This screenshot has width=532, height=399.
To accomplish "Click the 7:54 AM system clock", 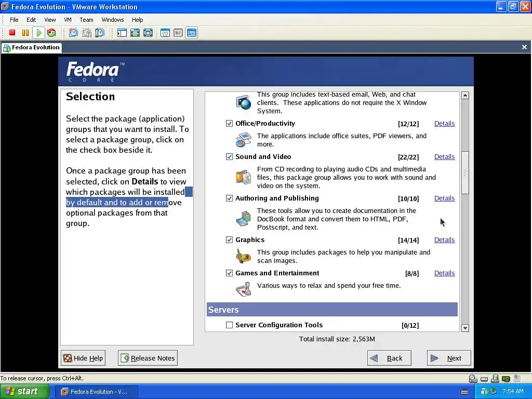I will (x=513, y=392).
